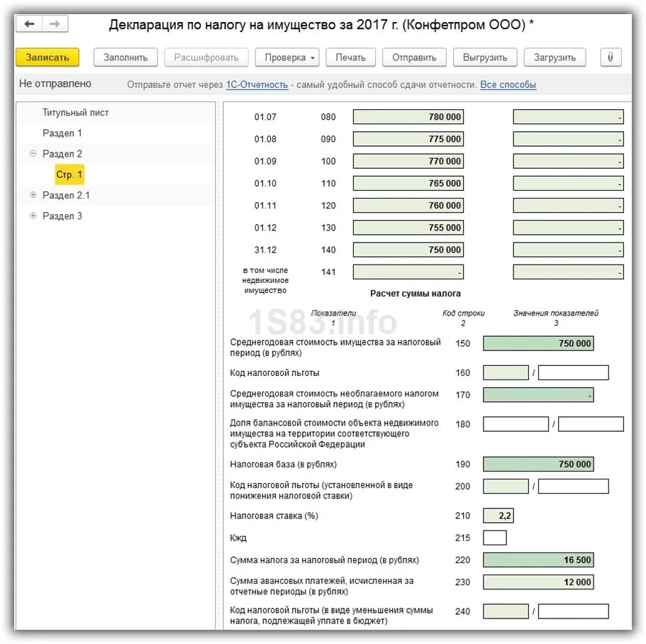Click line 230 advance payments field 12 000

pyautogui.click(x=538, y=582)
